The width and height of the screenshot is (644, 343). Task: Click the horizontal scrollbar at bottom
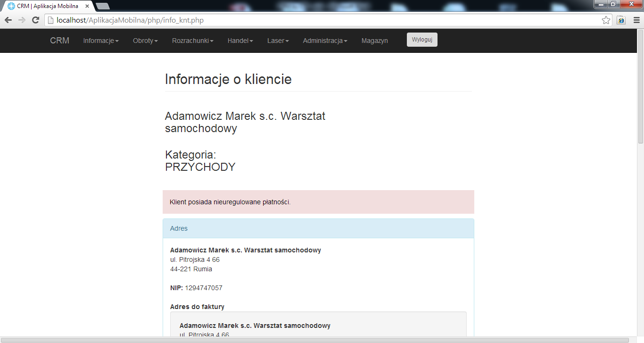coord(315,340)
